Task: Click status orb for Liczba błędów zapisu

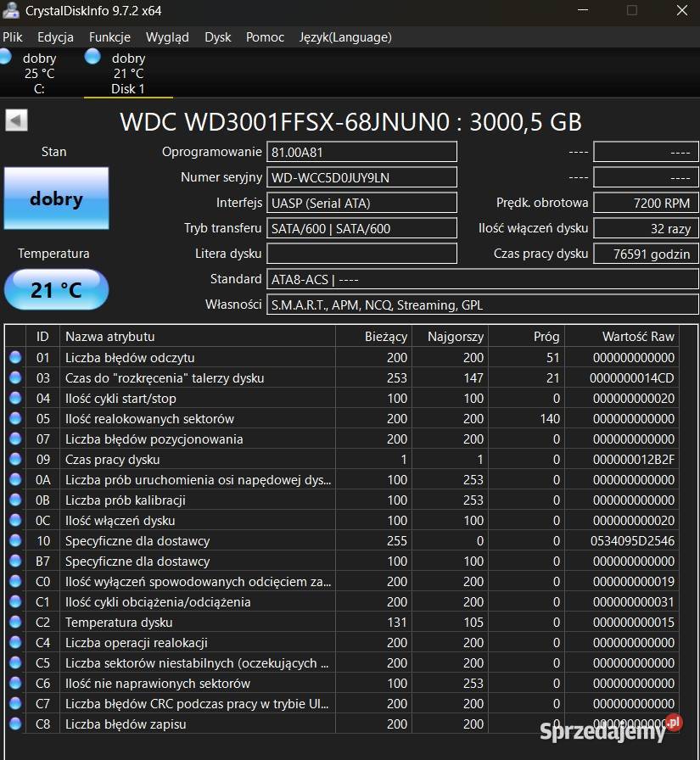Action: point(15,724)
